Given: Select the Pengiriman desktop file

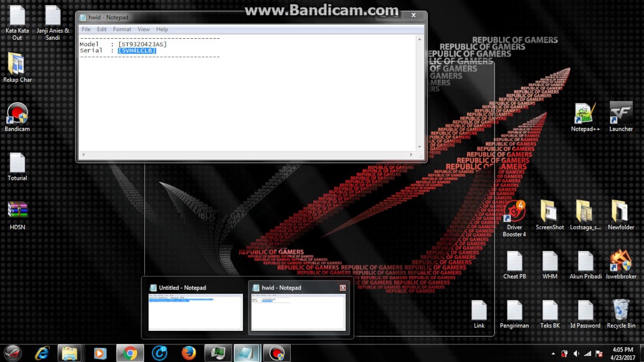Looking at the screenshot, I should (514, 314).
